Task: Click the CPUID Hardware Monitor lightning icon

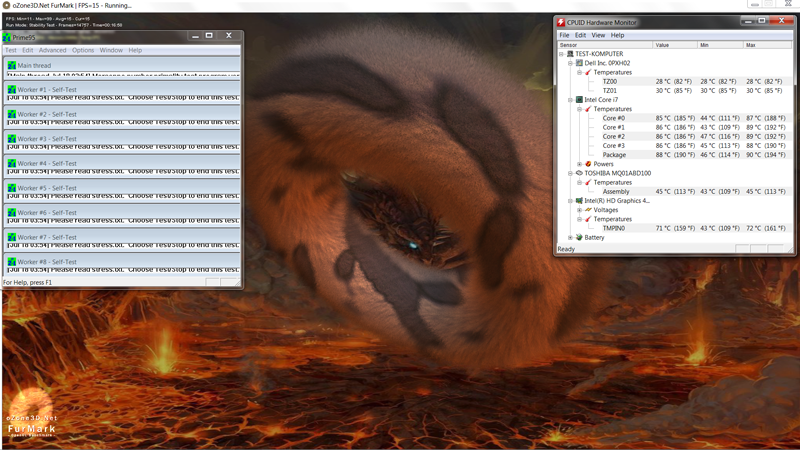Action: (561, 22)
